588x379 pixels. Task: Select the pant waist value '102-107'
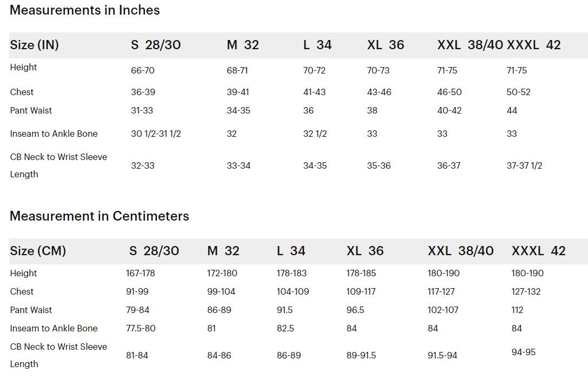coord(443,310)
